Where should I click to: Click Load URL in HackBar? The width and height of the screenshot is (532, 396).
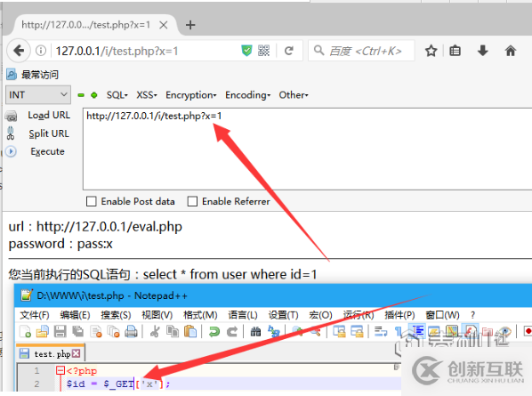tap(49, 116)
